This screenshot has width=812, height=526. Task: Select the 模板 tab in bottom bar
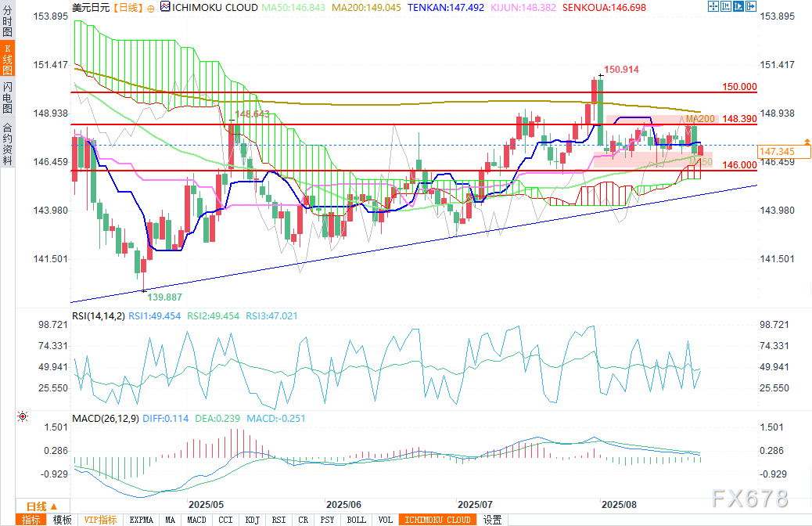pos(62,520)
